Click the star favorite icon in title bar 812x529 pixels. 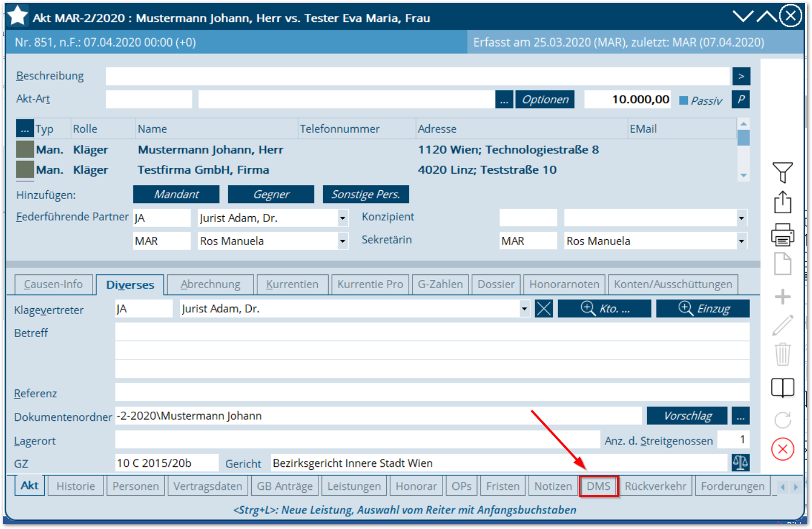click(18, 16)
